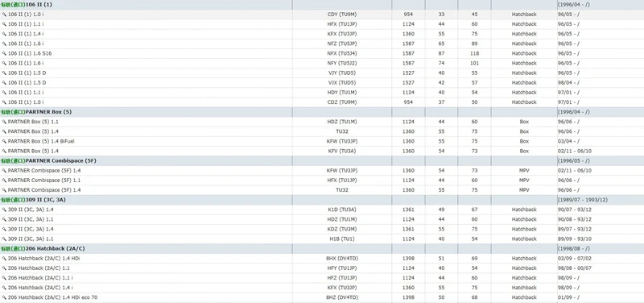Click magnifier icon on the HDY (TU1M) row
The height and width of the screenshot is (303, 644).
click(x=4, y=93)
